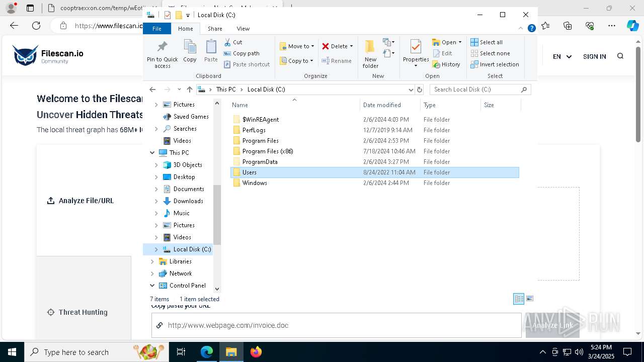The height and width of the screenshot is (362, 644).
Task: Open File Explorer help icon
Action: point(531,29)
